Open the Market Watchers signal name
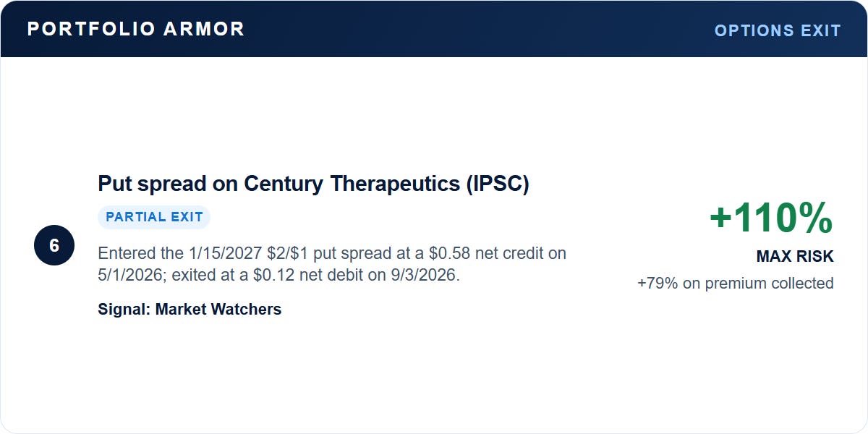The width and height of the screenshot is (868, 434). [x=218, y=310]
